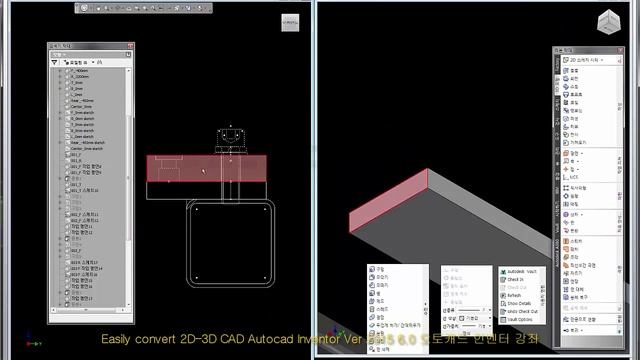Click the highlighted red face of the 3D solid
Viewport: 640px width, 360px height.
pos(388,201)
